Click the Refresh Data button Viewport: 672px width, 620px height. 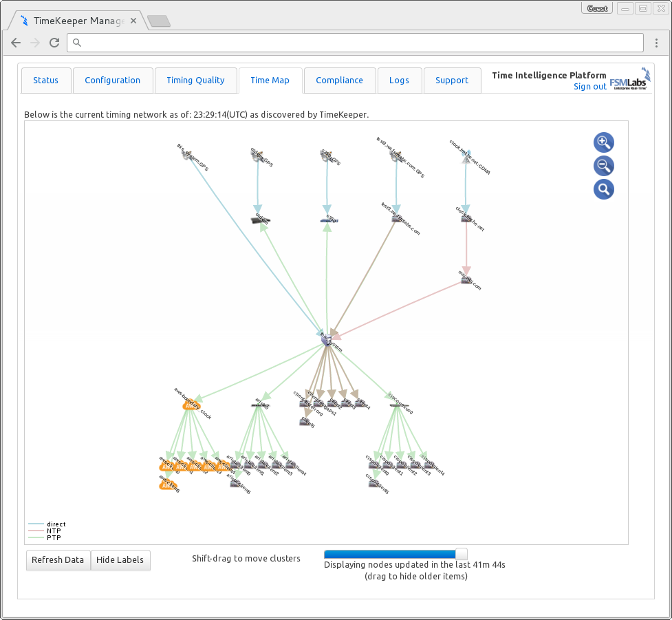coord(58,560)
